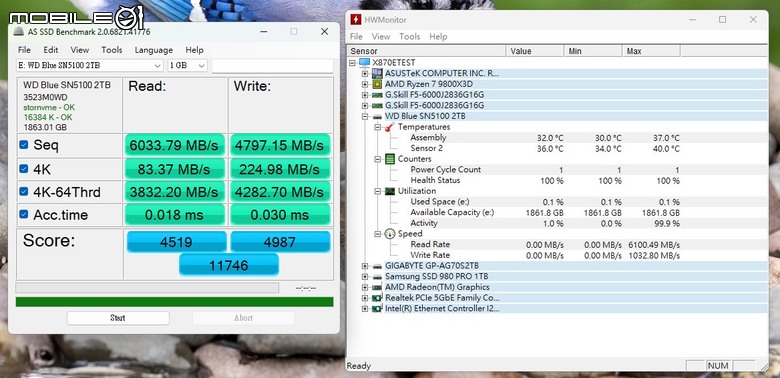Click the Samsung SSD 980 PRO drive icon
This screenshot has width=780, height=378.
tap(378, 277)
